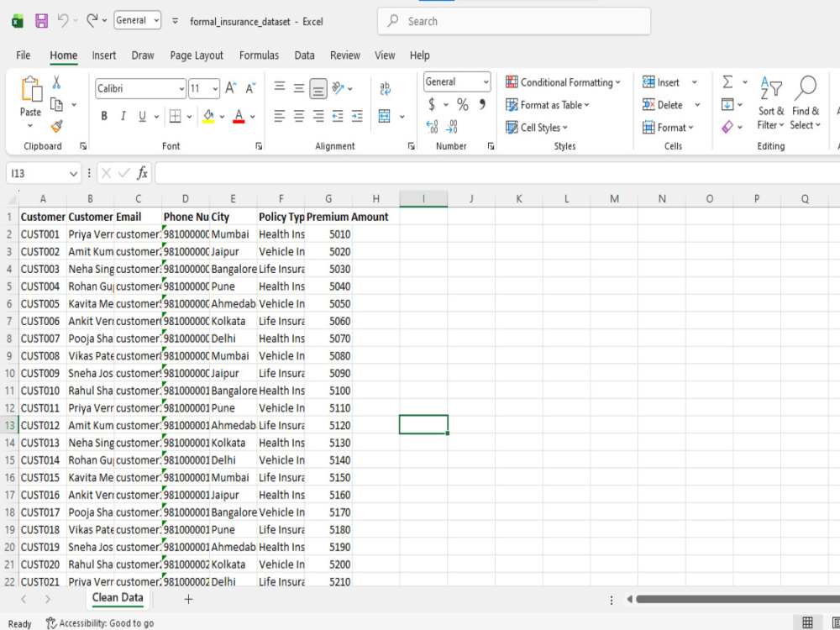Open Font group dialog launcher
840x630 pixels.
(259, 145)
